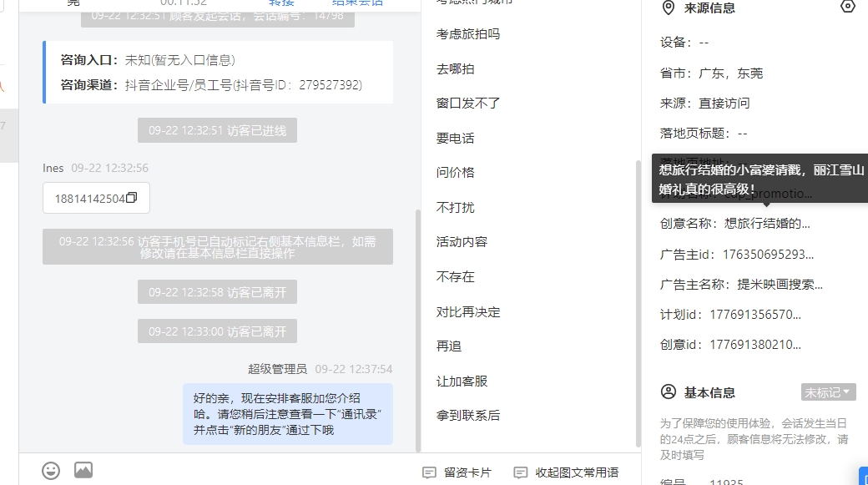868x485 pixels.
Task: Click the chat history scrollbar
Action: pos(417,331)
